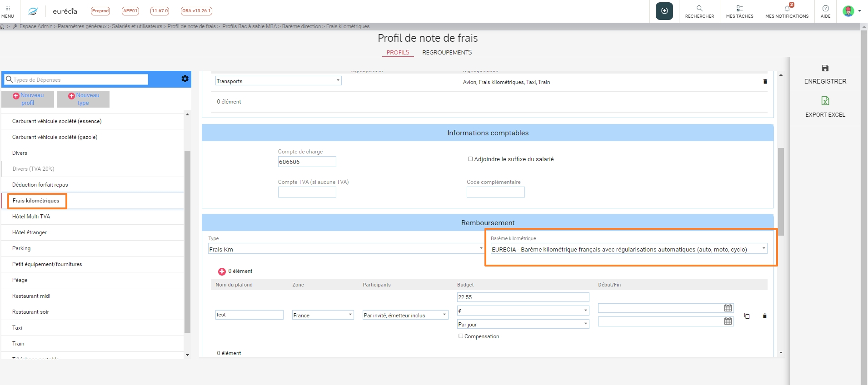Click the Rechercher magnifier icon

coord(699,9)
